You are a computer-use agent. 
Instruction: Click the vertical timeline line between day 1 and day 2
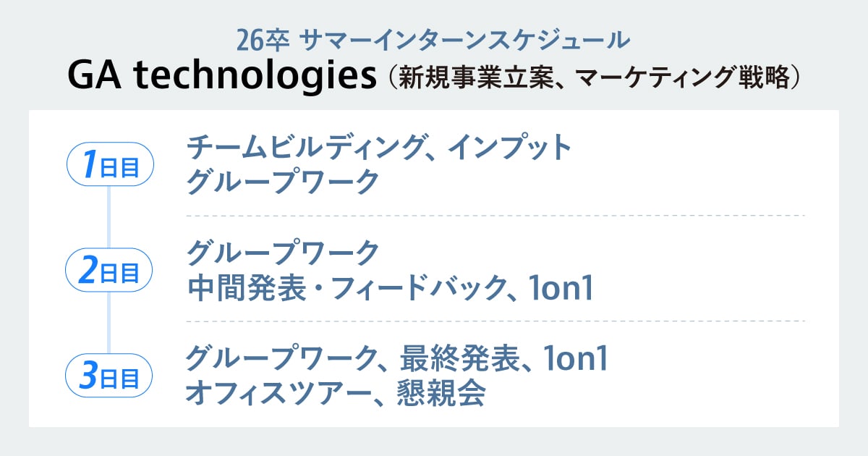pos(109,217)
